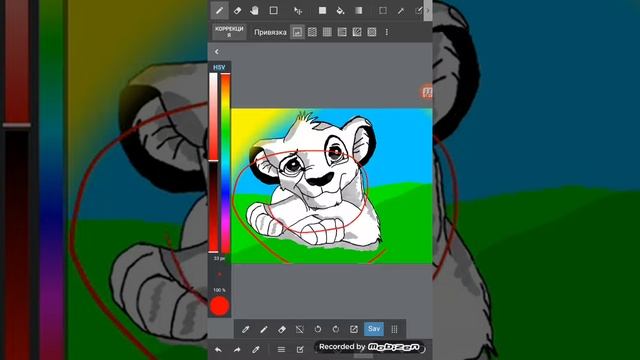The width and height of the screenshot is (640, 360).
Task: Tap brush size preview dot
Action: pyautogui.click(x=219, y=275)
